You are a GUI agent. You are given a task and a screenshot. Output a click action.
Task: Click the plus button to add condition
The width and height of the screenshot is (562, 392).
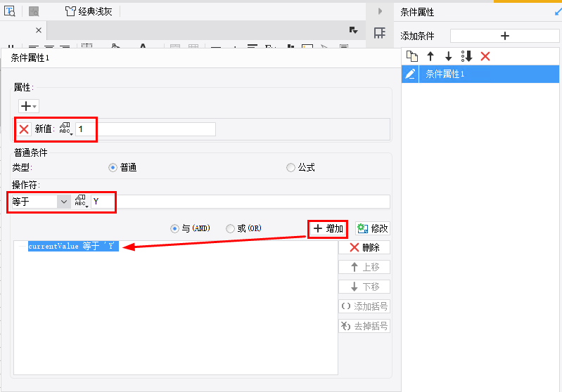[504, 36]
